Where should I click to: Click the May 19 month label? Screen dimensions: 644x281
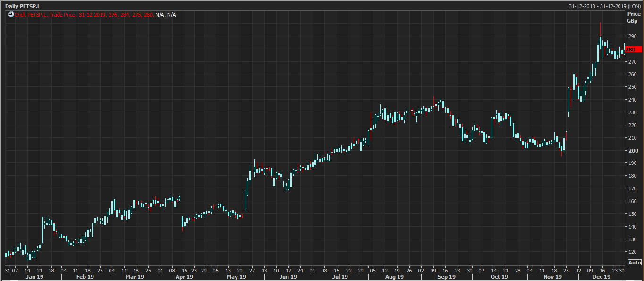tap(236, 277)
